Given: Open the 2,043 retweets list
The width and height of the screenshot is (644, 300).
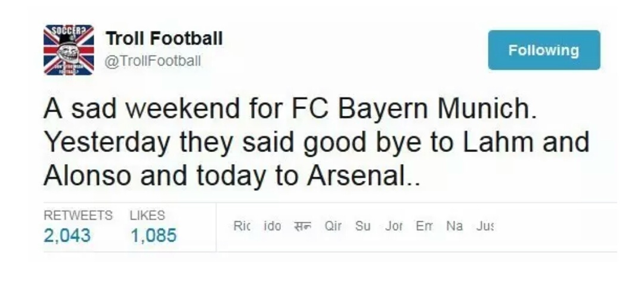Looking at the screenshot, I should pos(67,236).
